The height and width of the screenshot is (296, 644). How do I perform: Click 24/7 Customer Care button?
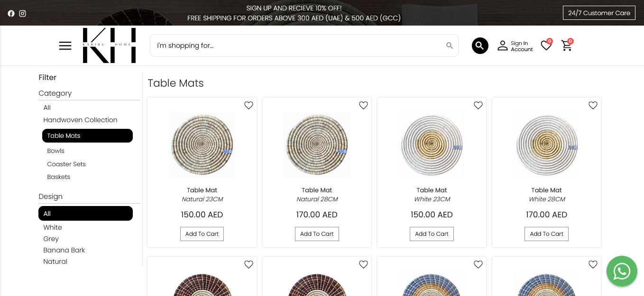(599, 13)
